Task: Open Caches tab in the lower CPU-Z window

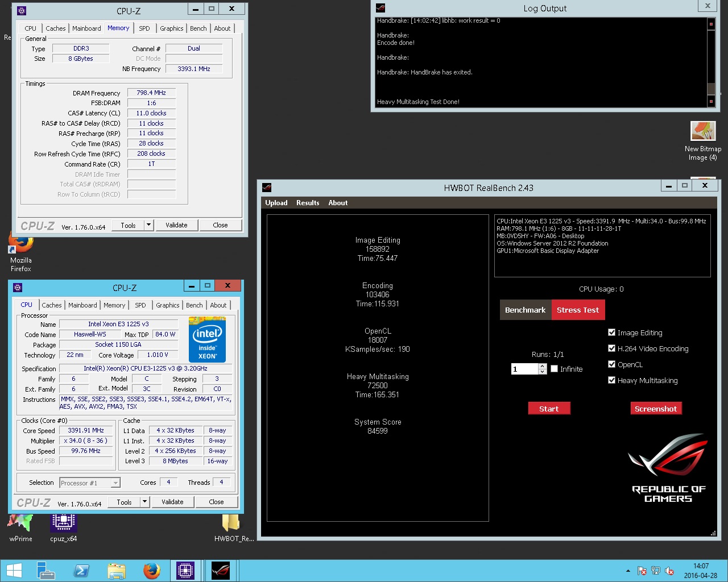Action: [52, 305]
